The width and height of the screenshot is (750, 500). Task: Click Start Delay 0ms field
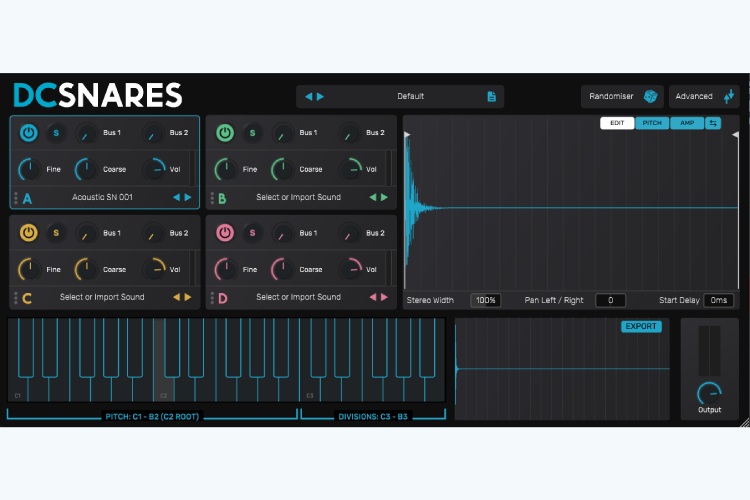tap(718, 300)
